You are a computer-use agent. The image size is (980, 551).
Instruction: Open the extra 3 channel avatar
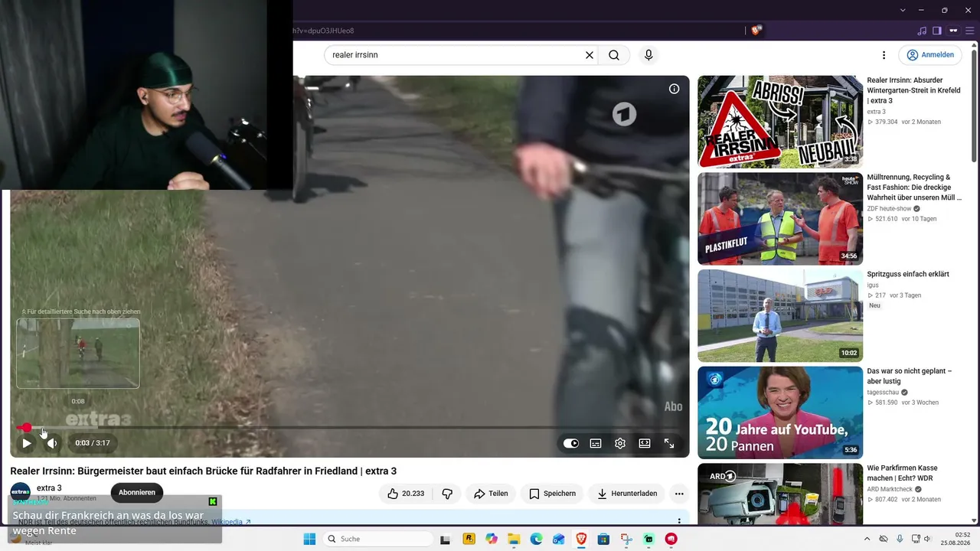(21, 492)
